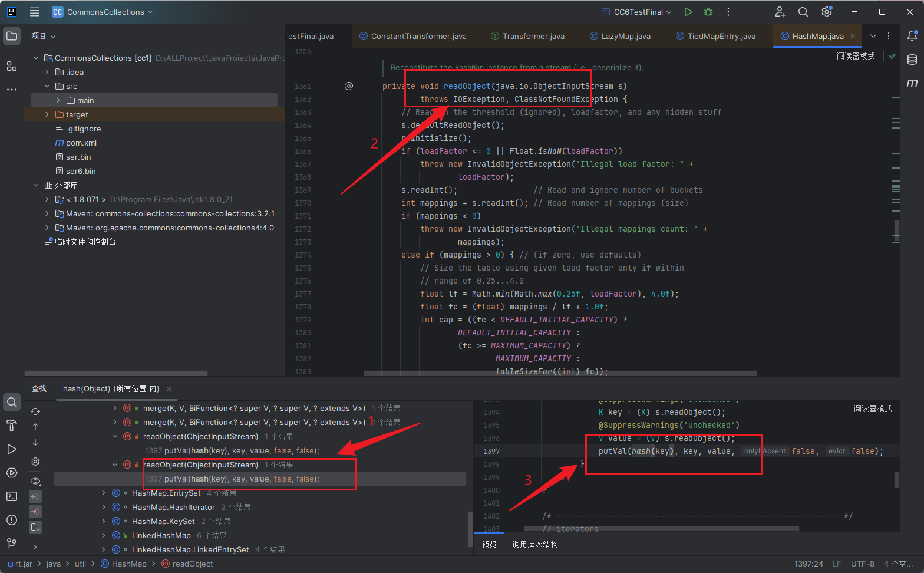Expand the .idea folder in project tree

coord(47,72)
